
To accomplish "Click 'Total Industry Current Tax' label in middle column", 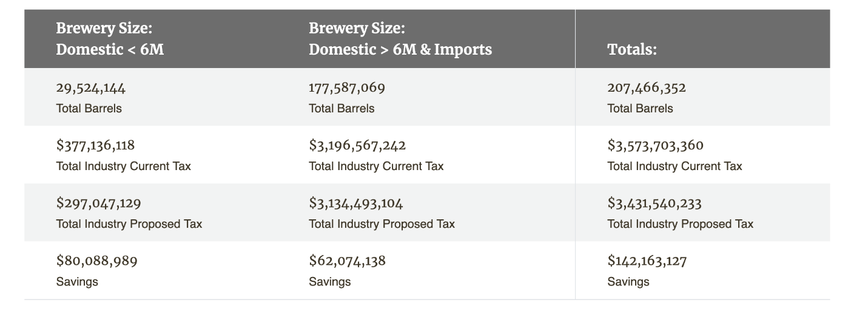I will [376, 166].
